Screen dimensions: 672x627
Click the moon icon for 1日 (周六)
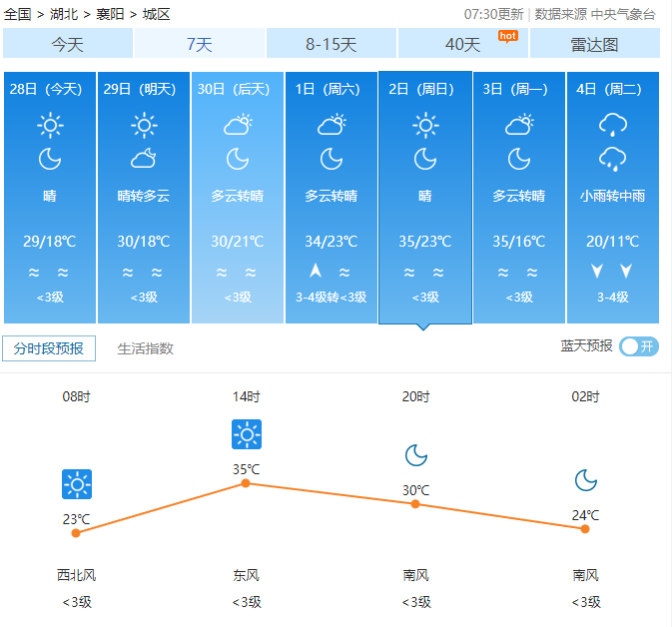click(332, 159)
